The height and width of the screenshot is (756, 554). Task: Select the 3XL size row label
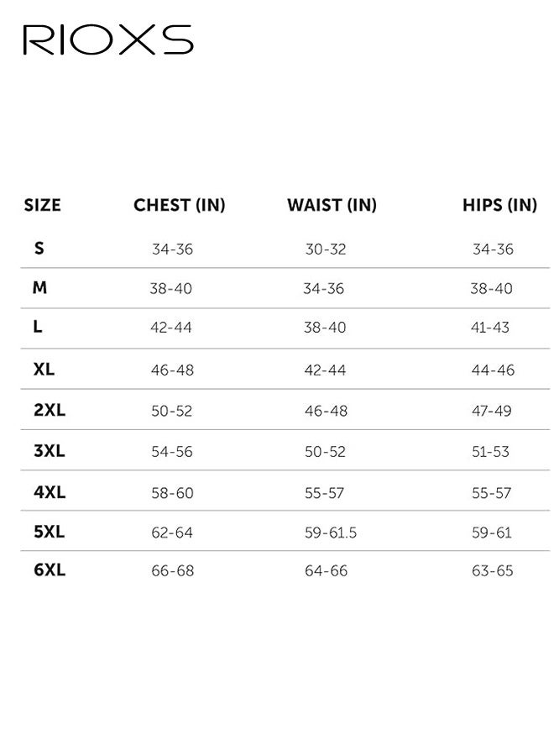point(49,451)
